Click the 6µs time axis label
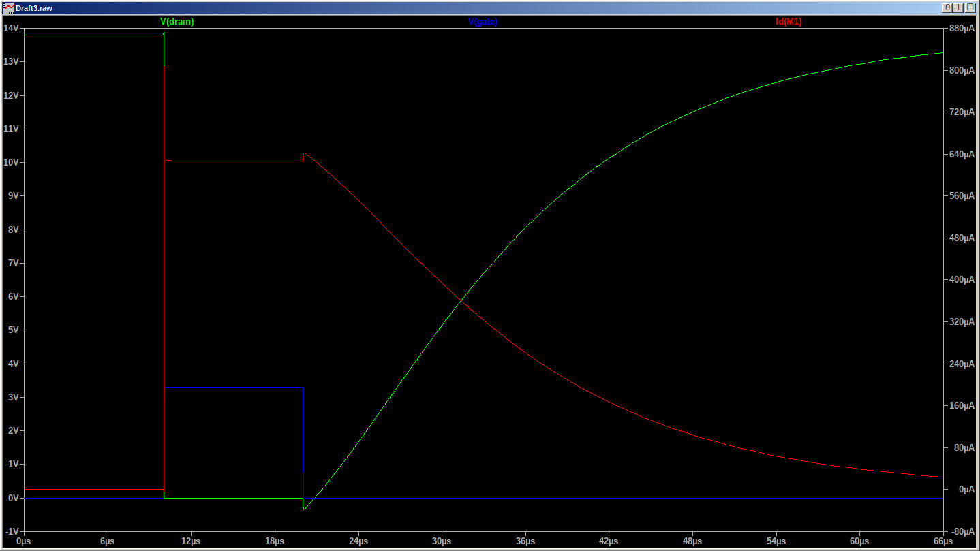980x551 pixels. tap(107, 541)
